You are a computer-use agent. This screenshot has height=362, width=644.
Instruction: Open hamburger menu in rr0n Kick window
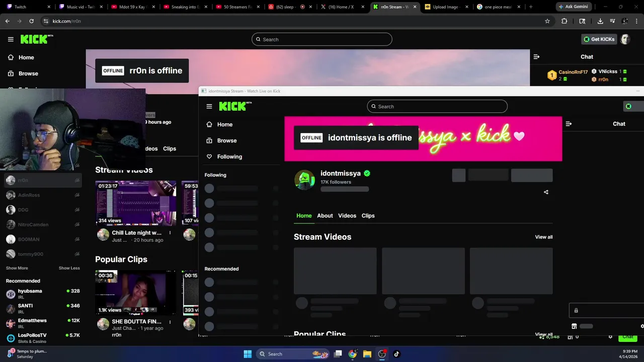[11, 39]
